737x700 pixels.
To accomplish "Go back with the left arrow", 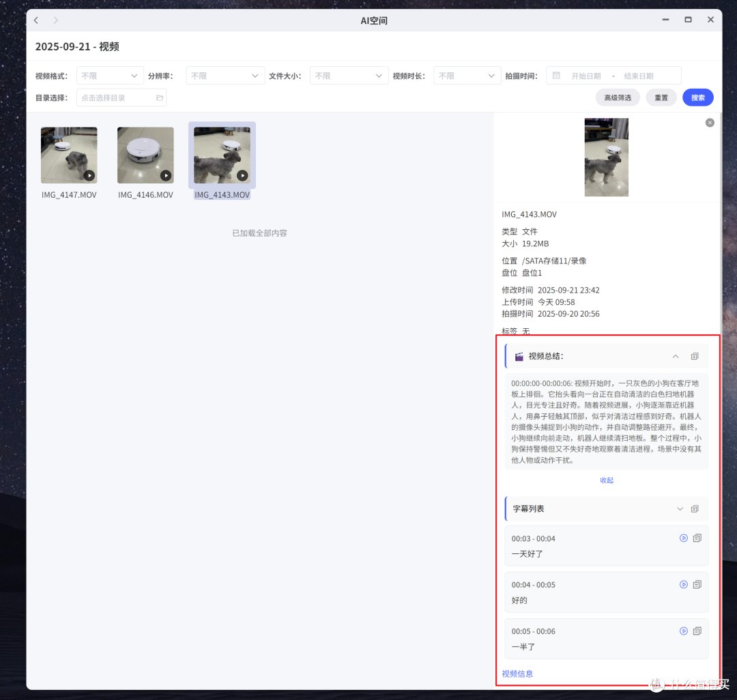I will 36,20.
